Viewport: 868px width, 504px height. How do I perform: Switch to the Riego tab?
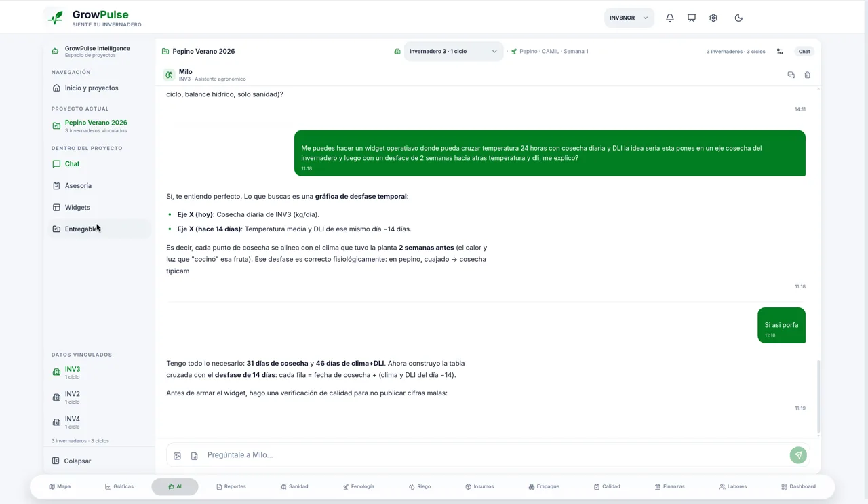(x=420, y=486)
